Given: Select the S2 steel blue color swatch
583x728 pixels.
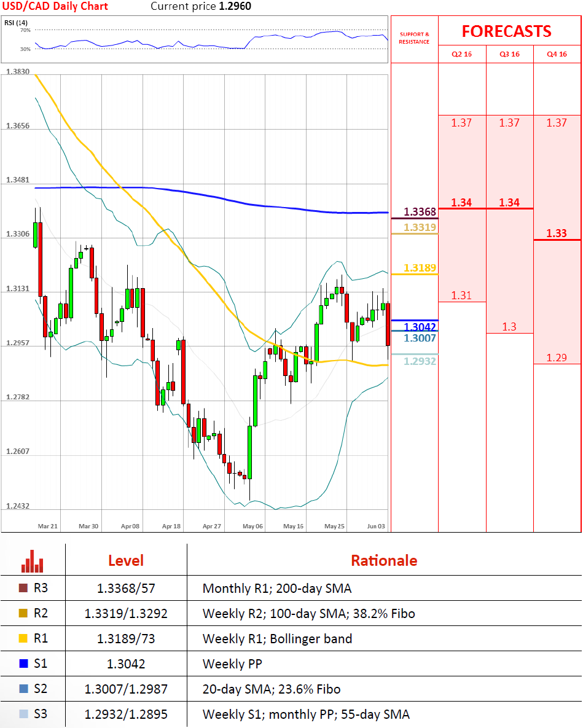Looking at the screenshot, I should point(23,689).
